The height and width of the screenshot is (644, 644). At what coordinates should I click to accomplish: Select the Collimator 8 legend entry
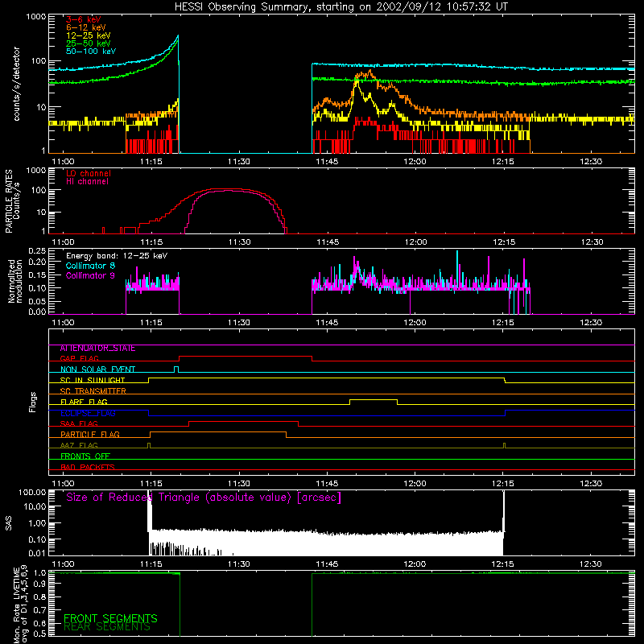click(x=90, y=266)
